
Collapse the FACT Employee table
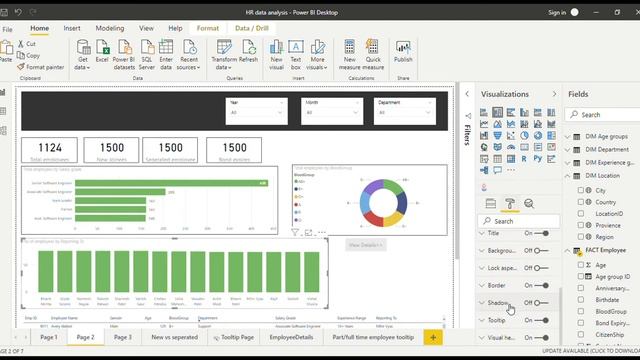pos(567,251)
